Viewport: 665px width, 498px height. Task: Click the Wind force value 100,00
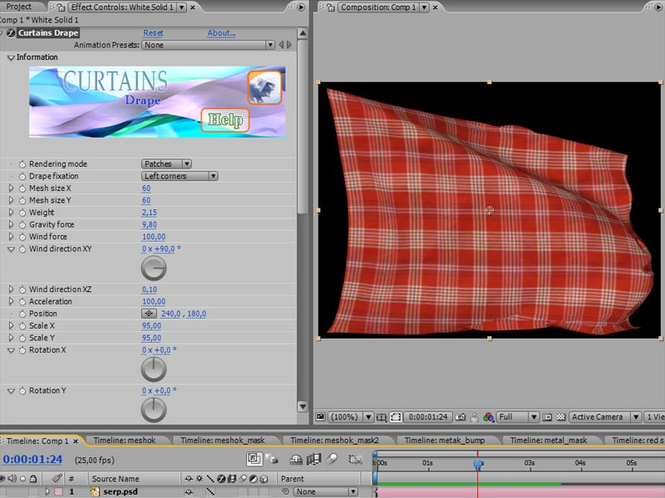coord(154,237)
